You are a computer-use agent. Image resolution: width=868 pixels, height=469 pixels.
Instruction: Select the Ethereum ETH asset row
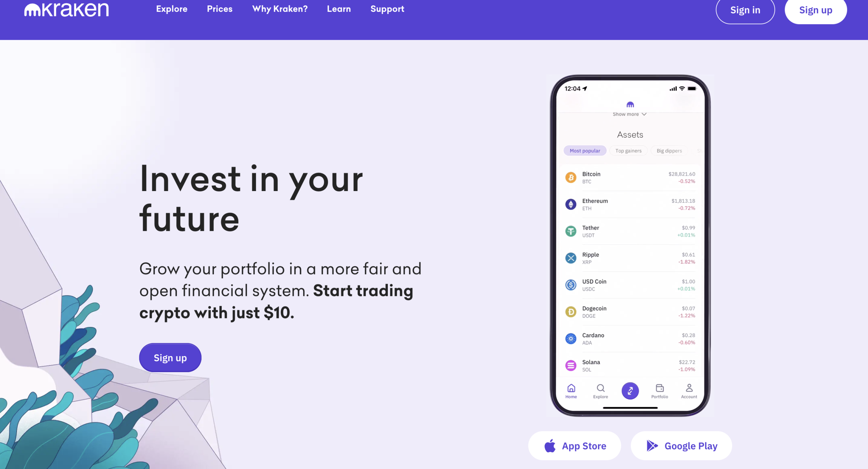coord(630,204)
